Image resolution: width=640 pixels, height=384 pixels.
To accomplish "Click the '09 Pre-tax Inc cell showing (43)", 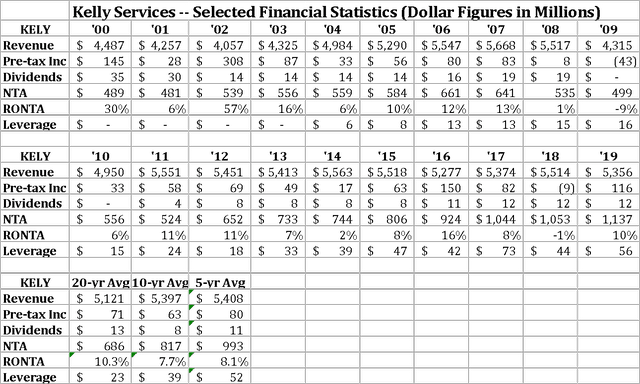I will pos(609,61).
